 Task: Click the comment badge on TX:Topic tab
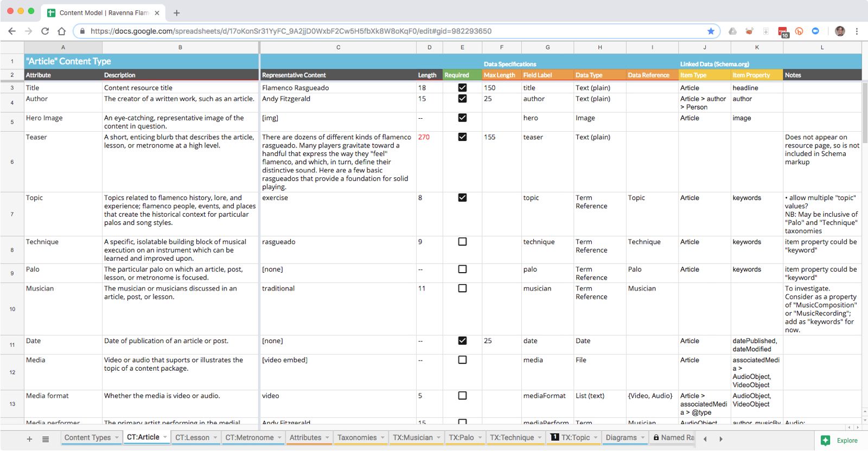tap(554, 437)
